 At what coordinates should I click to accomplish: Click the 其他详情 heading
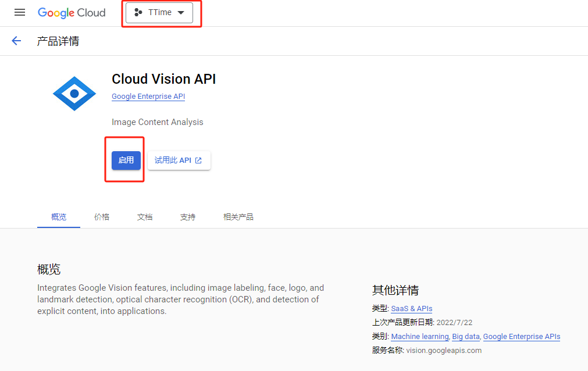[x=395, y=290]
